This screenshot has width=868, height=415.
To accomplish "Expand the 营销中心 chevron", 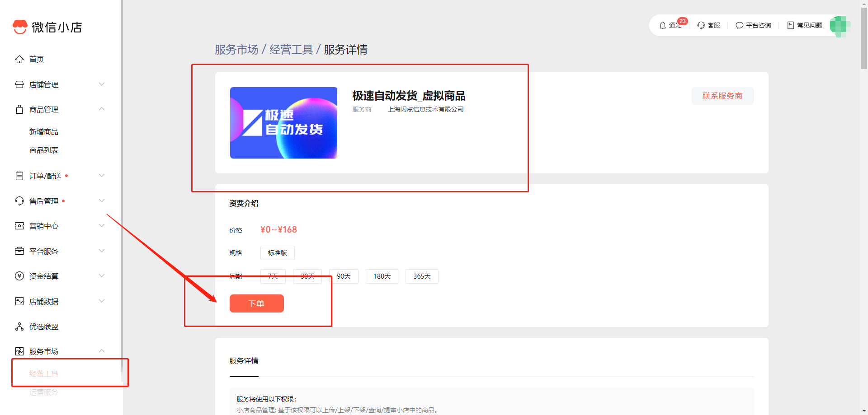I will tap(102, 225).
